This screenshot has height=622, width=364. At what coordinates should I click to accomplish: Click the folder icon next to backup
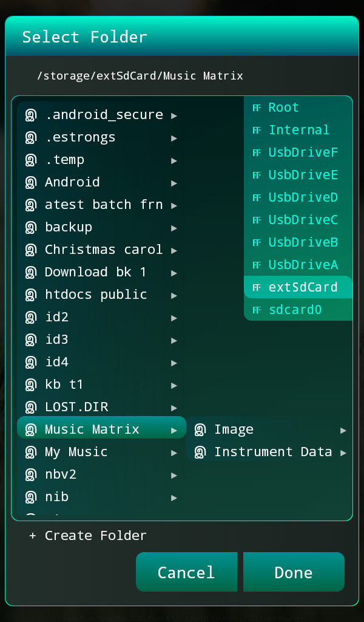(x=31, y=228)
